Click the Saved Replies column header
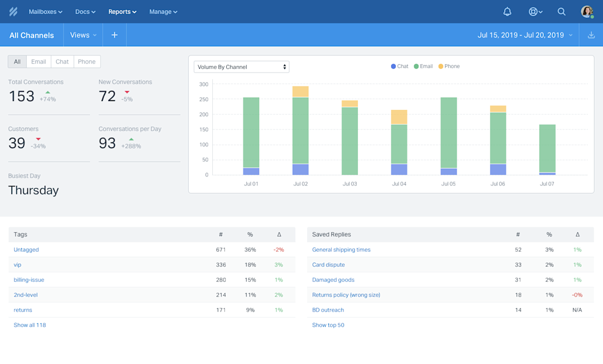603x364 pixels. tap(332, 234)
